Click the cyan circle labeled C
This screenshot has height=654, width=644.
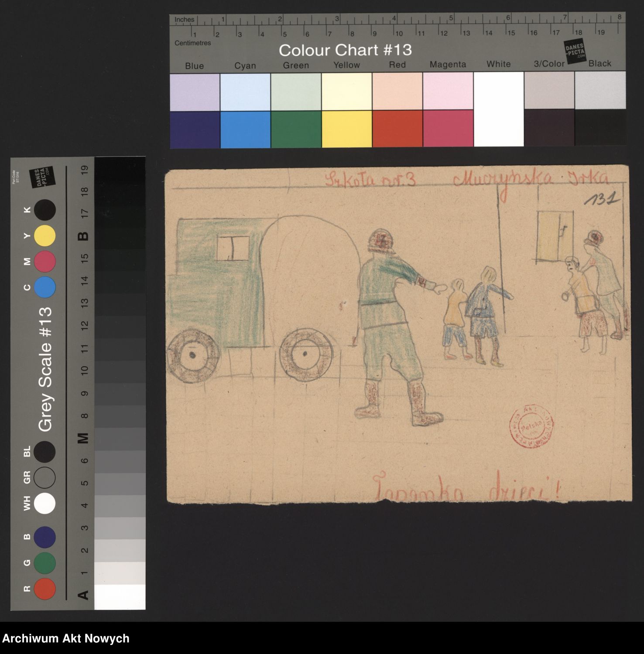click(x=45, y=287)
